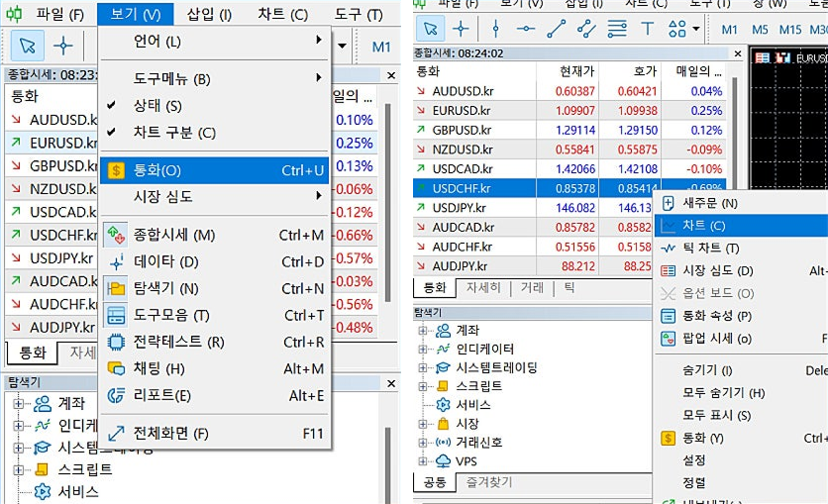Choose the equidistant channel tool
828x504 pixels.
click(x=586, y=29)
